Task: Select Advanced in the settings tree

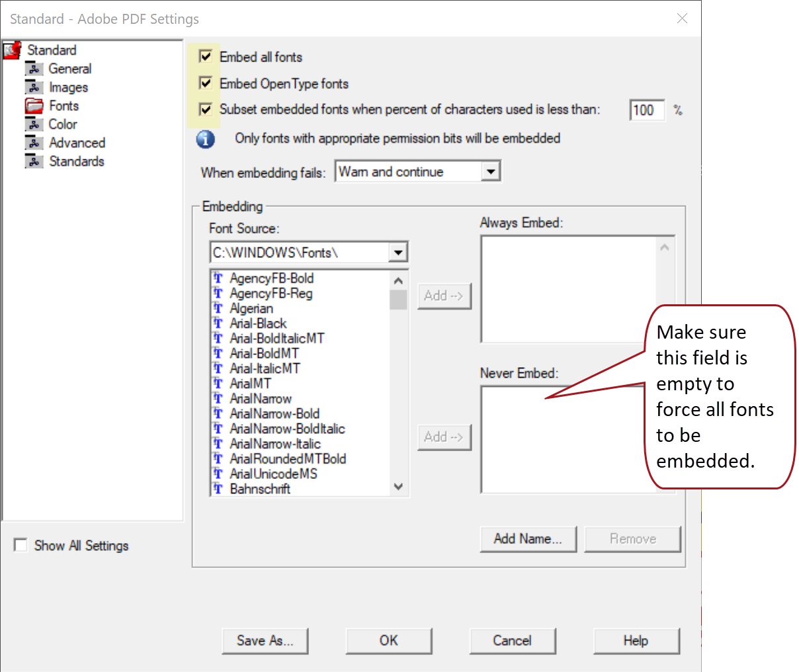Action: tap(77, 143)
